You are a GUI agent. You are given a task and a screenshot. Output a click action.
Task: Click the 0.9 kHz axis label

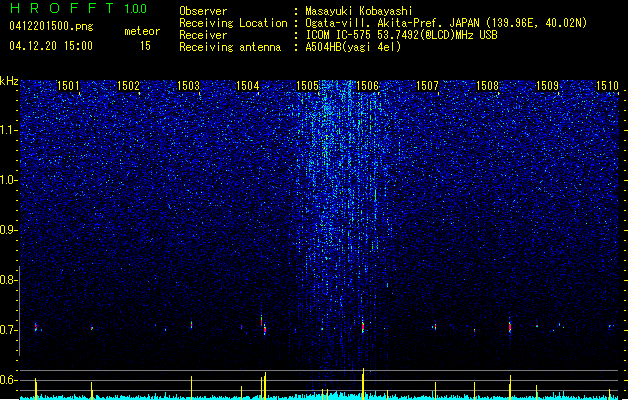click(9, 230)
